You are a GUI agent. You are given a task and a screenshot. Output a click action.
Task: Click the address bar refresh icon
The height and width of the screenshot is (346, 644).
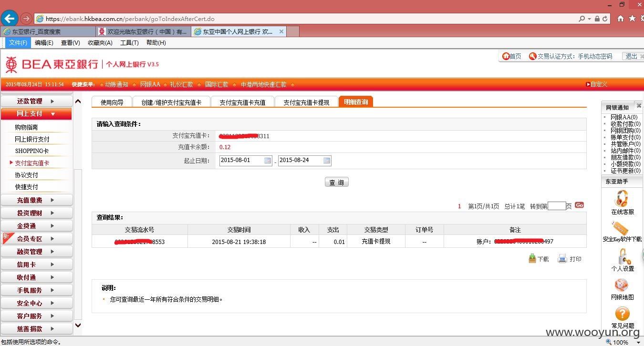[x=605, y=19]
